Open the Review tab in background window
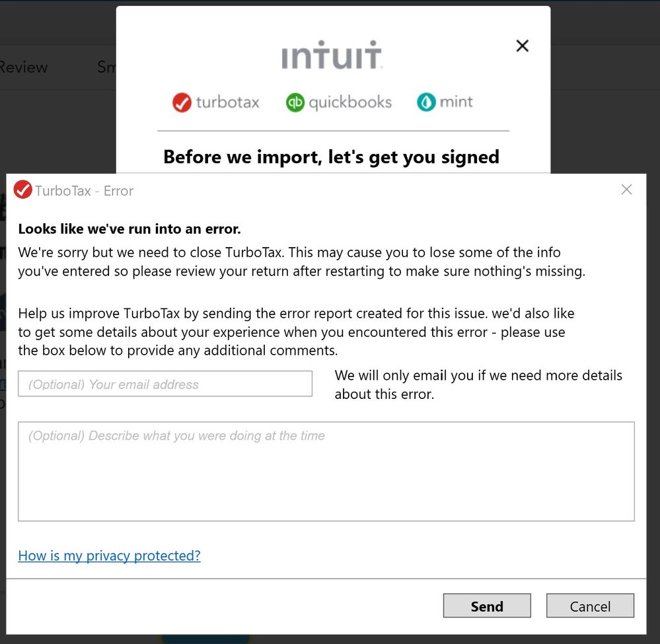Image resolution: width=660 pixels, height=644 pixels. (23, 67)
